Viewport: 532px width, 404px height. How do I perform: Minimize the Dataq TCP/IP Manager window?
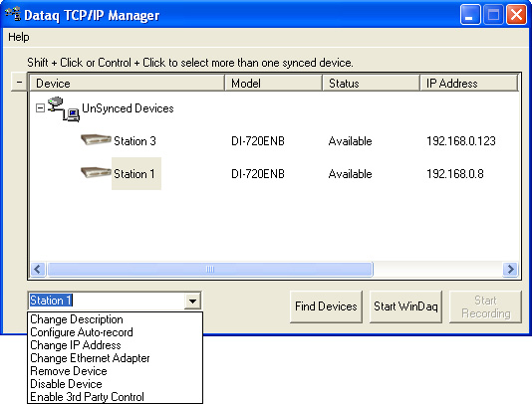tap(470, 15)
